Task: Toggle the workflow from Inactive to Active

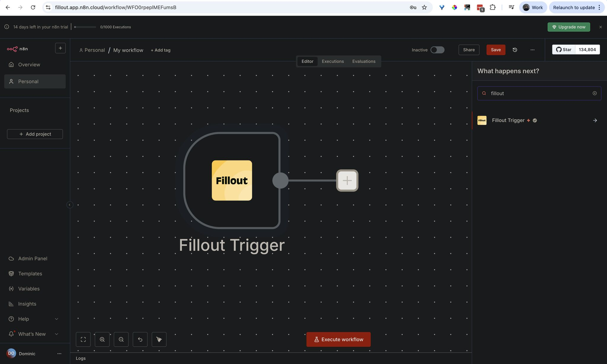Action: (437, 50)
